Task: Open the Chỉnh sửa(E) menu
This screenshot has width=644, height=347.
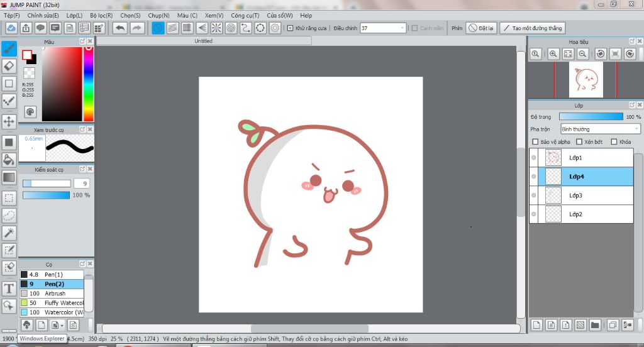Action: click(43, 15)
